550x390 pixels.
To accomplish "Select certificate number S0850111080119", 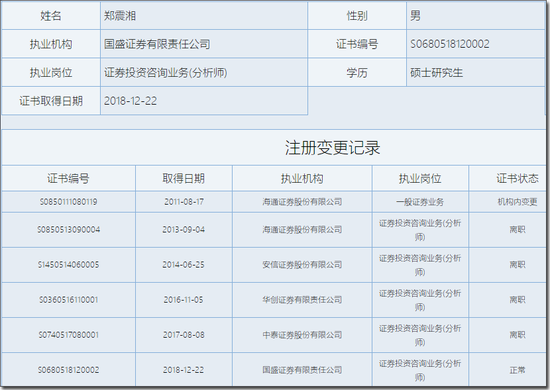I will pyautogui.click(x=68, y=202).
